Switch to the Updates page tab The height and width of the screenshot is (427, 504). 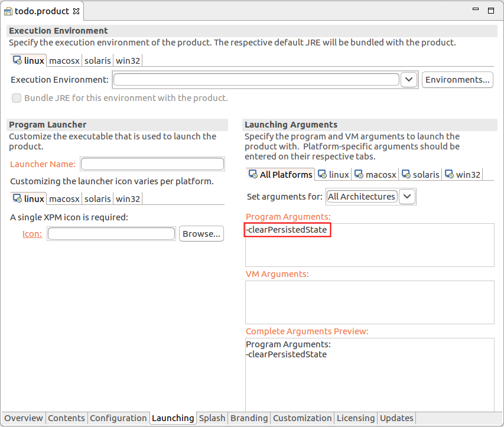coord(396,418)
